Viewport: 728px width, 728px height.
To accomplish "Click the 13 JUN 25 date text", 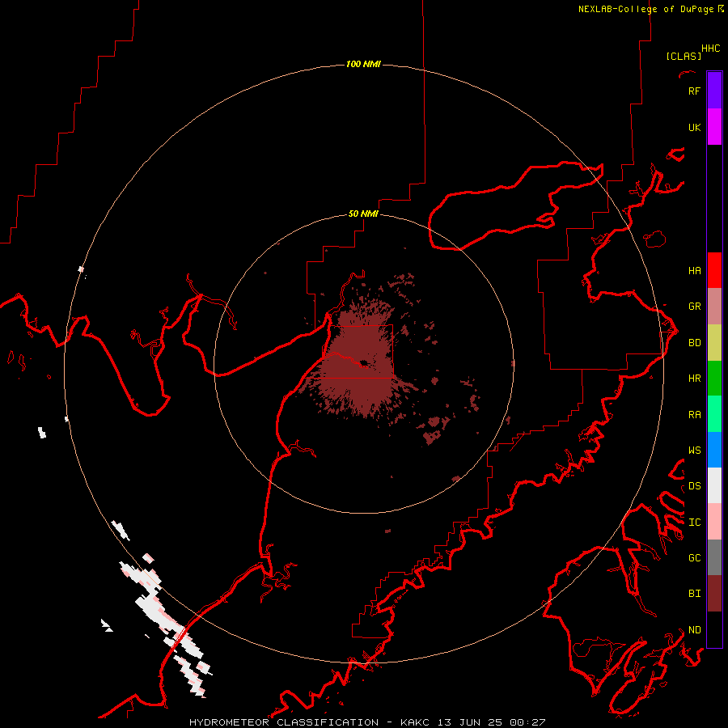I will click(x=469, y=722).
